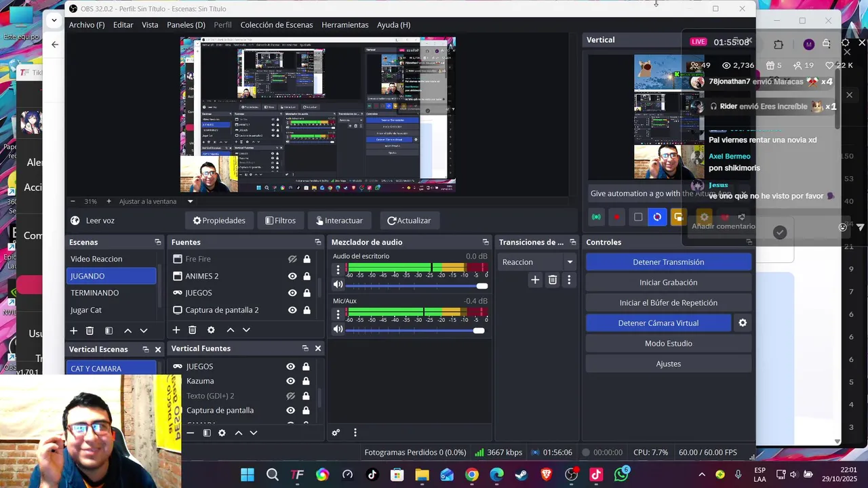The height and width of the screenshot is (488, 868).
Task: Open Audio del escritorio options (three dots)
Action: (x=338, y=270)
